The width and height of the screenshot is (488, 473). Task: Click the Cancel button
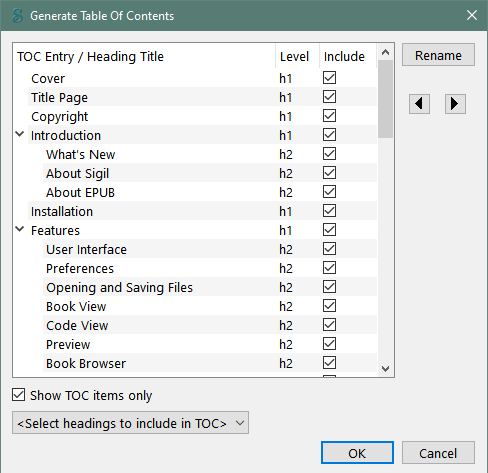(438, 453)
